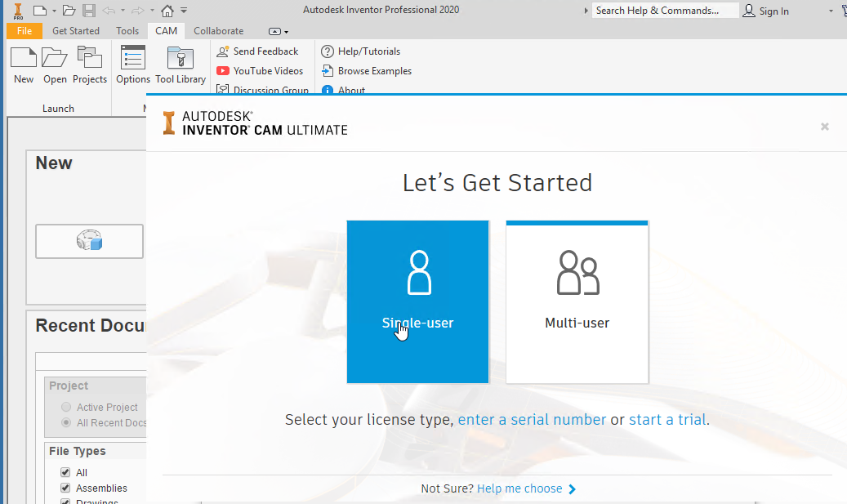The image size is (847, 504).
Task: Switch to the Collaborate tab
Action: [218, 30]
